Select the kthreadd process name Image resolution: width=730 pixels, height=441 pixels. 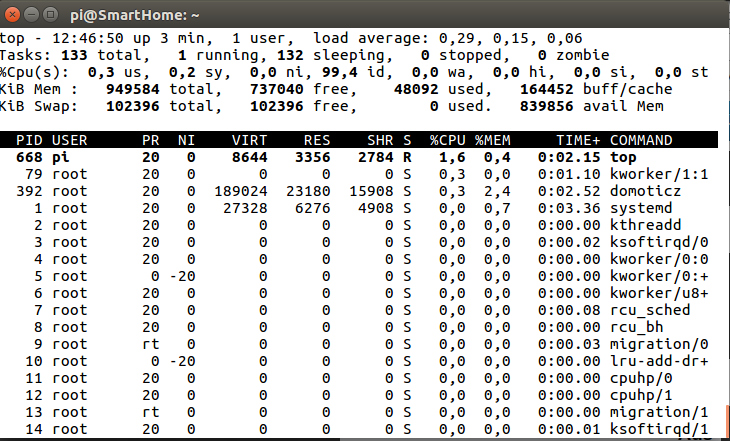click(x=645, y=225)
